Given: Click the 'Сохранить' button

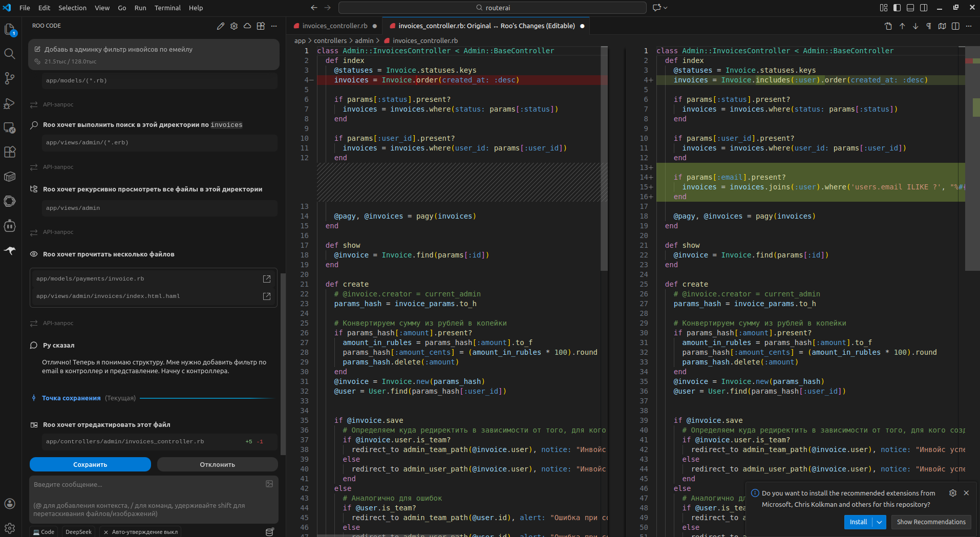Looking at the screenshot, I should (x=90, y=464).
